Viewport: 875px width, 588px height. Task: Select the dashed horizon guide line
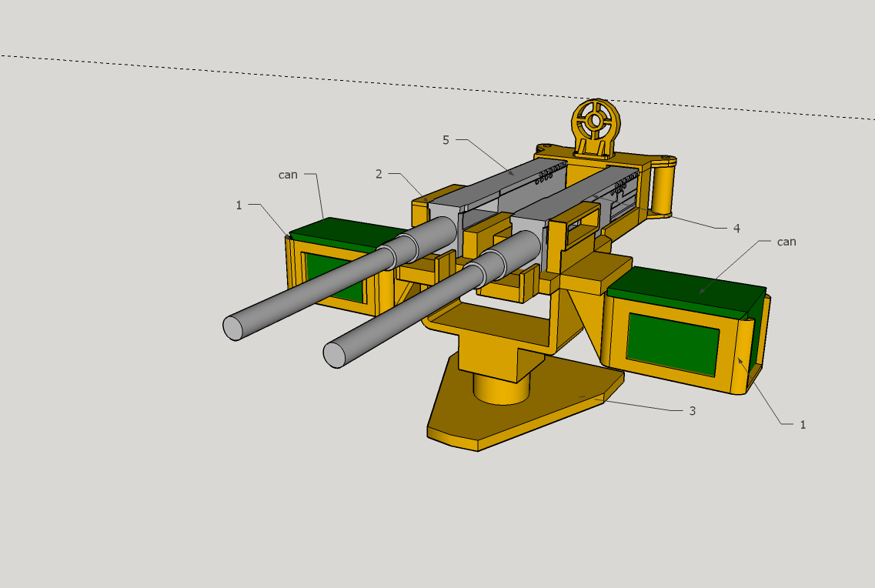437,87
